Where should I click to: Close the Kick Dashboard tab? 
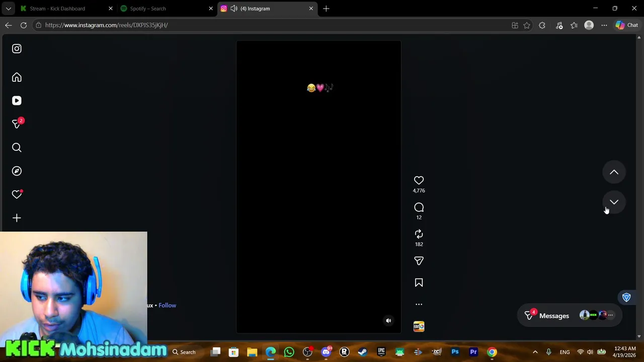pyautogui.click(x=111, y=9)
